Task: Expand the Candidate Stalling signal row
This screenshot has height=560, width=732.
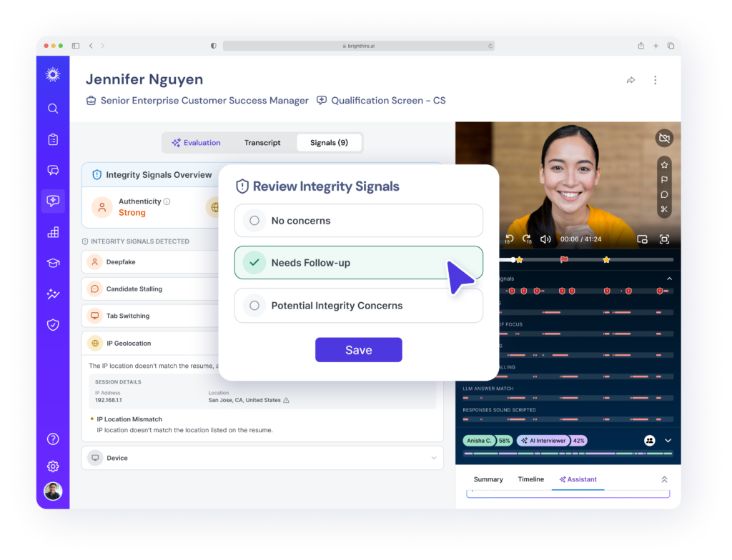Action: tap(150, 289)
